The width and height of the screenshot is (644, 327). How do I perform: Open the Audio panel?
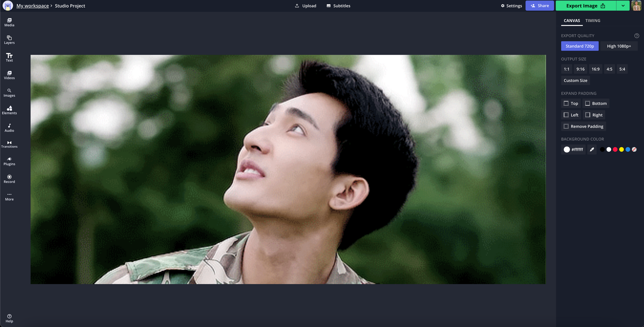click(x=9, y=128)
